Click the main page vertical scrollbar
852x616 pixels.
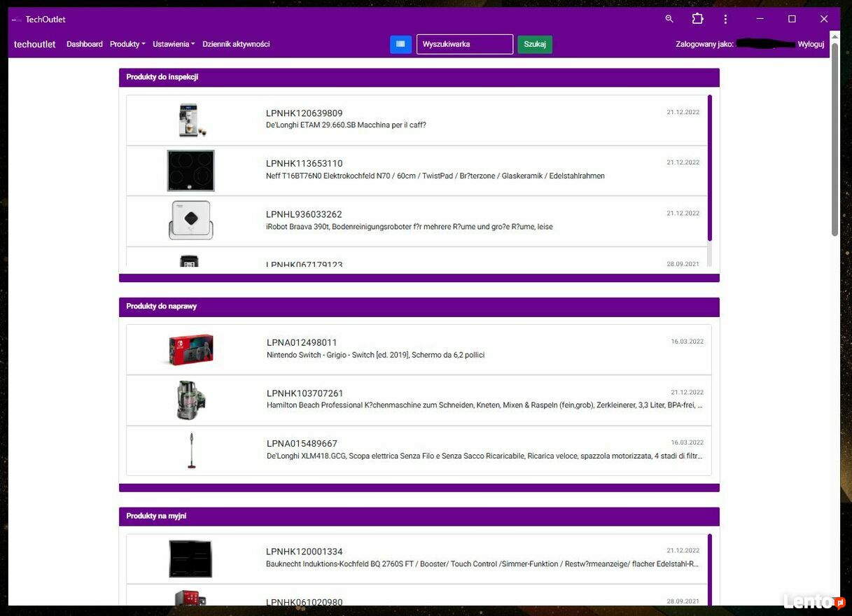(834, 140)
